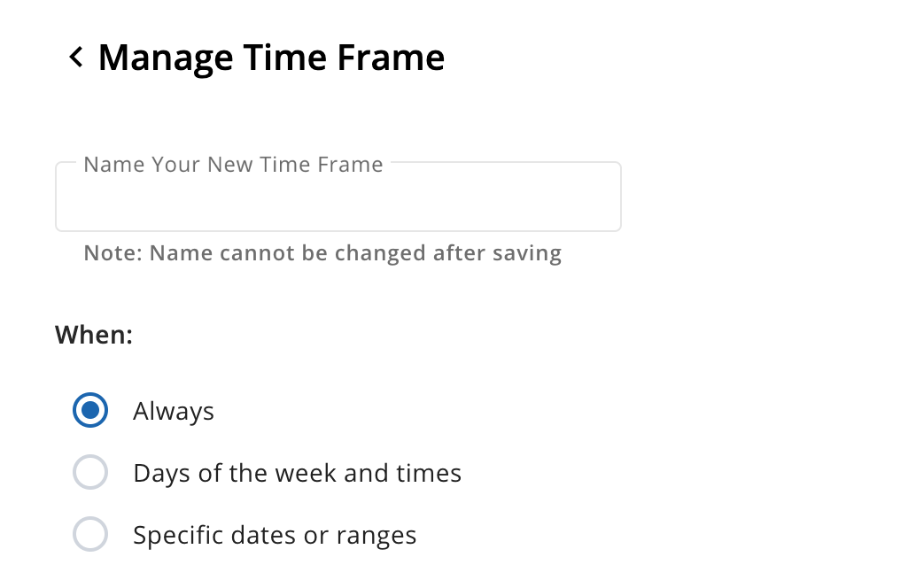Select the Always radio button

90,411
